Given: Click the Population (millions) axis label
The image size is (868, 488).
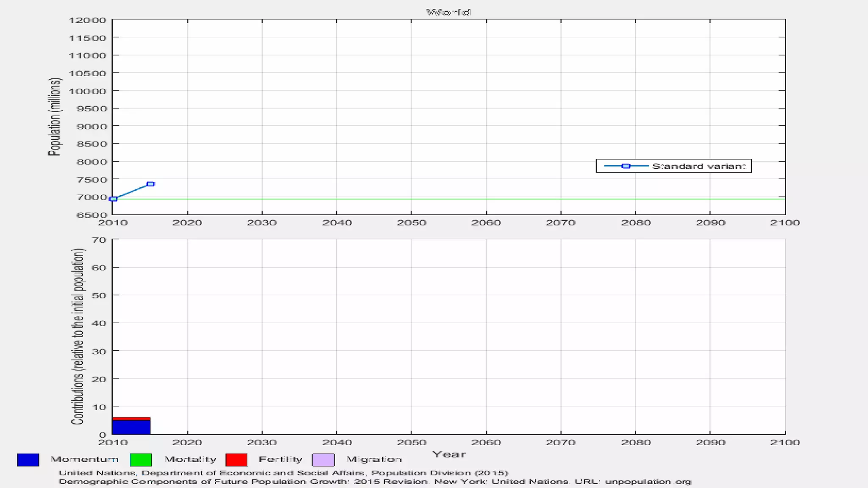Looking at the screenshot, I should pos(55,117).
